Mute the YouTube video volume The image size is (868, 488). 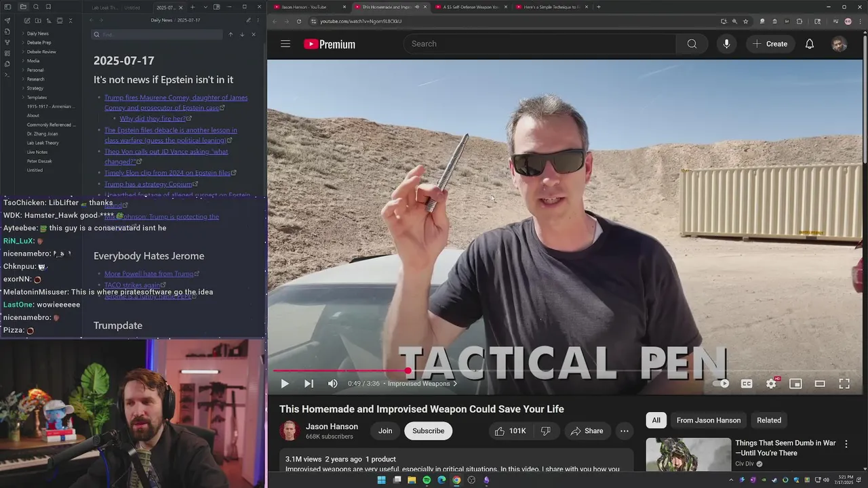pyautogui.click(x=332, y=384)
